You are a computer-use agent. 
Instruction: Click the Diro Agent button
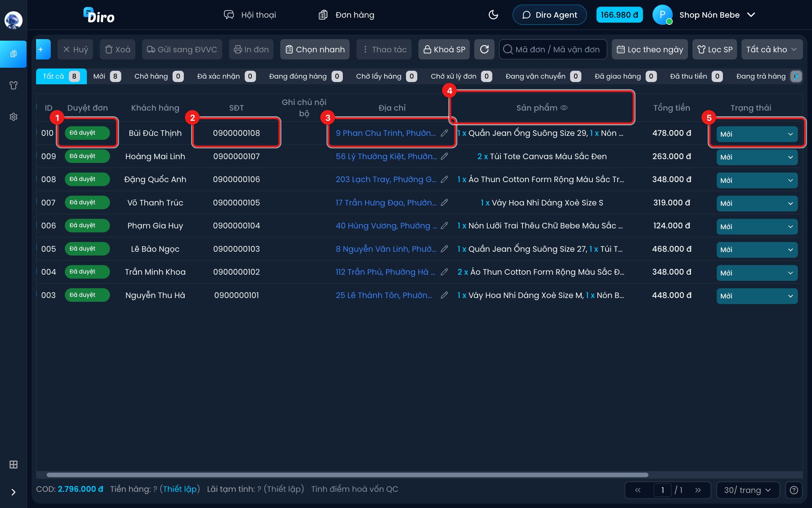tap(550, 15)
